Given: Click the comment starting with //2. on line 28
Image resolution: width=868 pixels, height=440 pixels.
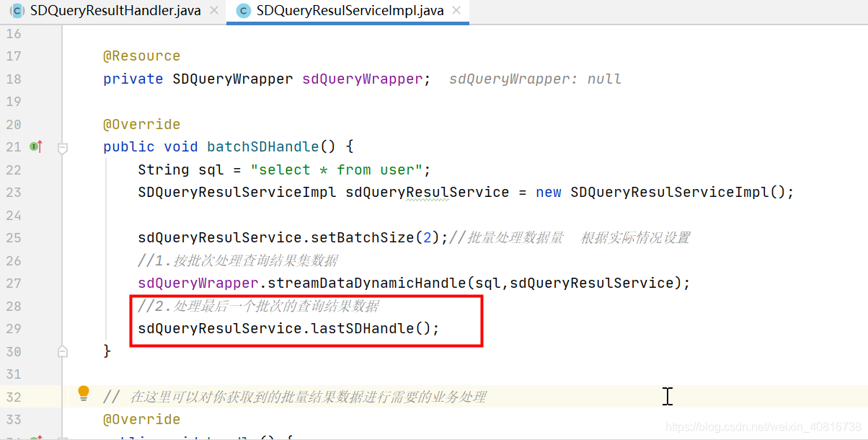Looking at the screenshot, I should click(258, 306).
